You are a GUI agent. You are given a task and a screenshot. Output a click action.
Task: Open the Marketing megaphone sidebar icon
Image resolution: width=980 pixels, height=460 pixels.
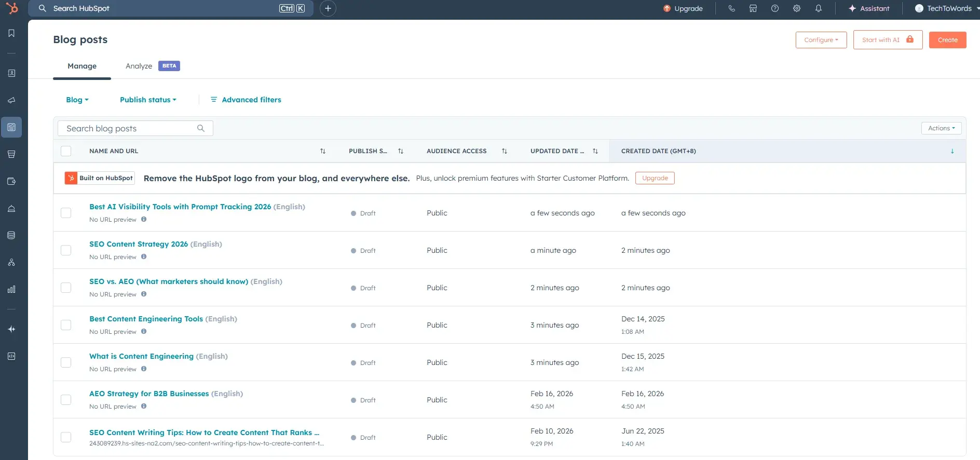(11, 100)
